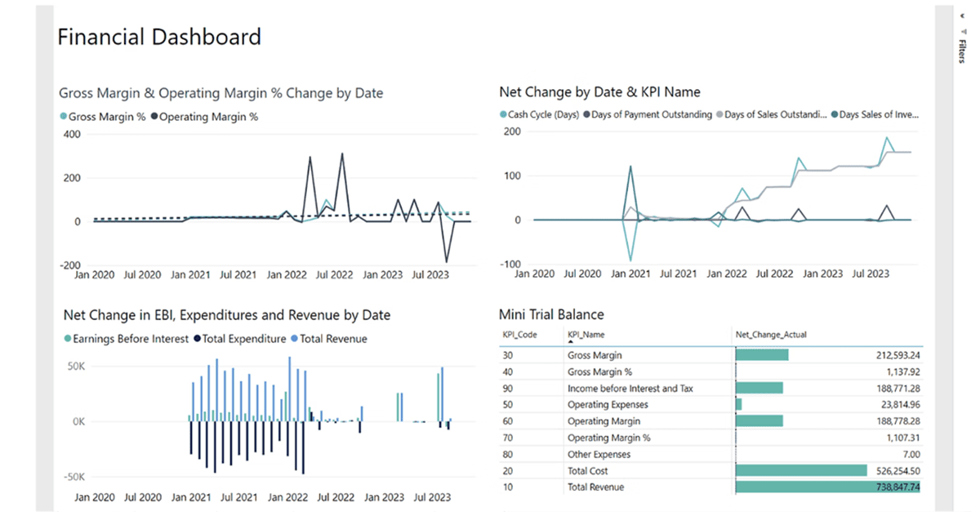Image resolution: width=980 pixels, height=512 pixels.
Task: Select the Gross Margin row in table
Action: pyautogui.click(x=711, y=355)
